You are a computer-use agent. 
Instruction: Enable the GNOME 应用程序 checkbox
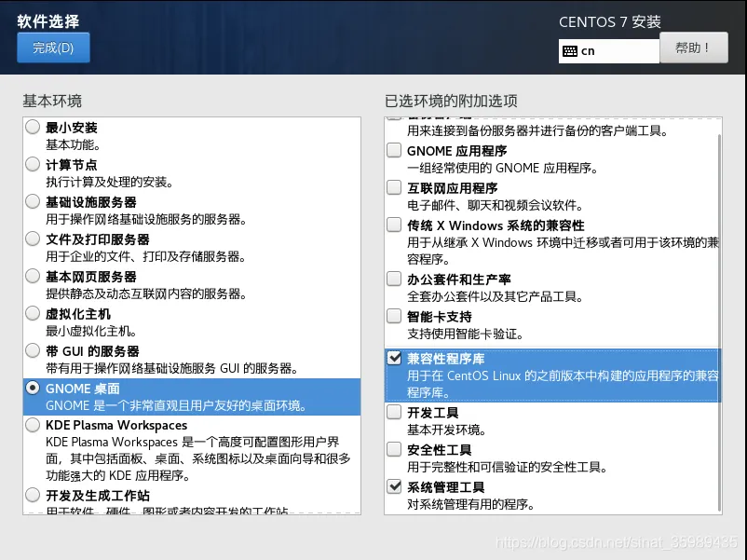[x=394, y=151]
